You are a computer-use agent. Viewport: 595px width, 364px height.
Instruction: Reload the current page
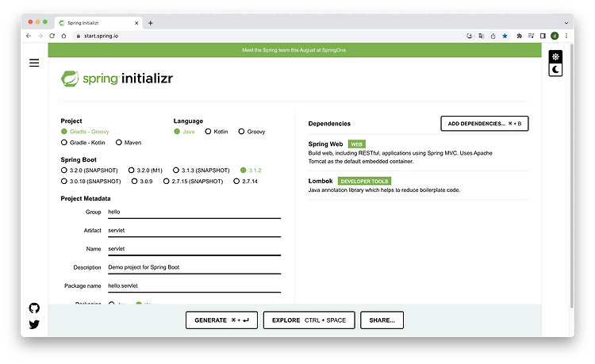tap(52, 36)
